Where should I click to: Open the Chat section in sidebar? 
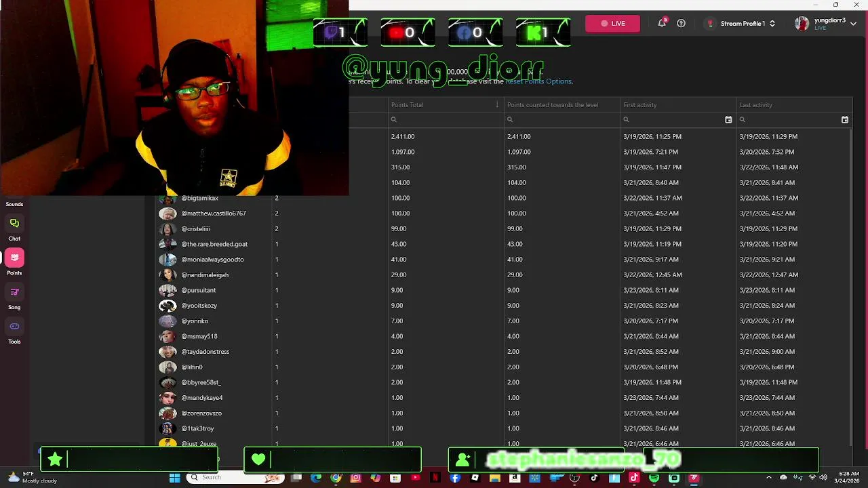(x=14, y=228)
